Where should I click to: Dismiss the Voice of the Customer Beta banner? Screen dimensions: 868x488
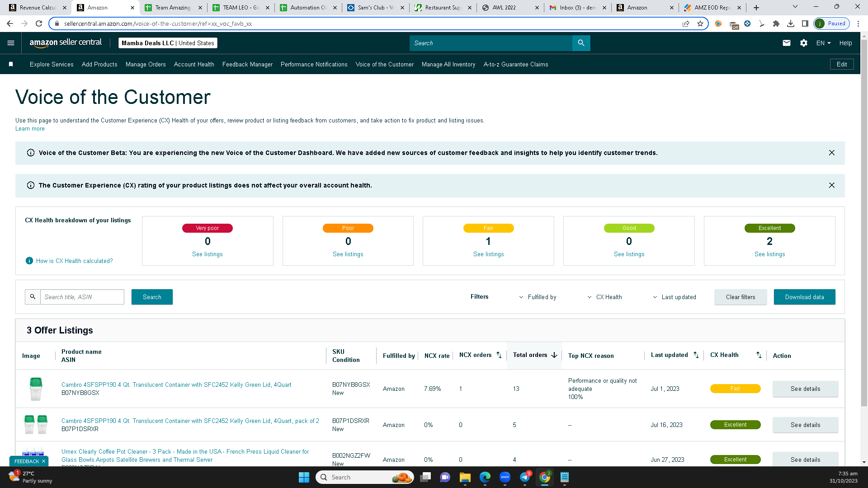pyautogui.click(x=831, y=153)
